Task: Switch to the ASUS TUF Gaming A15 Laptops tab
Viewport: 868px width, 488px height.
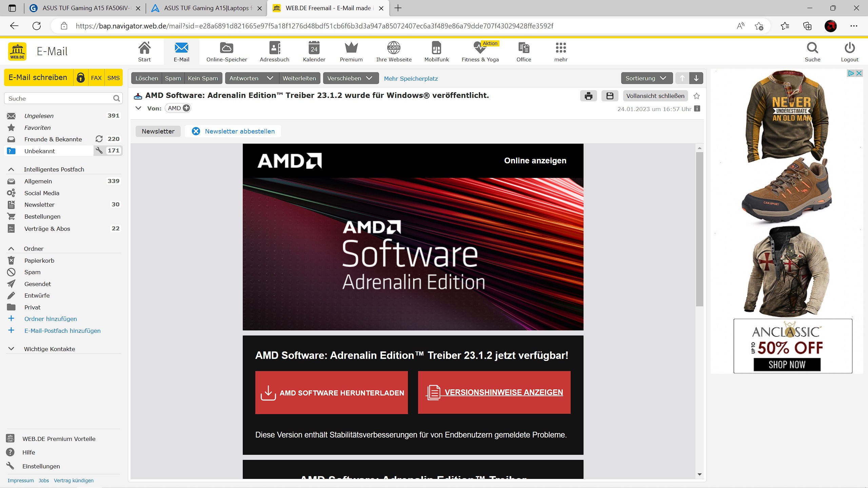Action: (207, 8)
